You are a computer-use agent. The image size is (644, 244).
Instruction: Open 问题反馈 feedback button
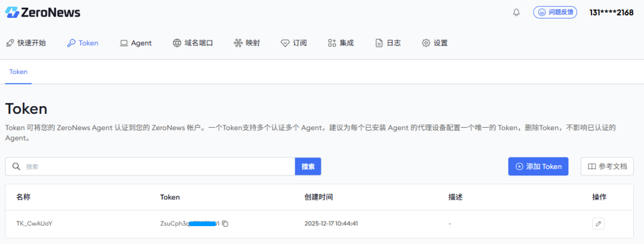(555, 13)
